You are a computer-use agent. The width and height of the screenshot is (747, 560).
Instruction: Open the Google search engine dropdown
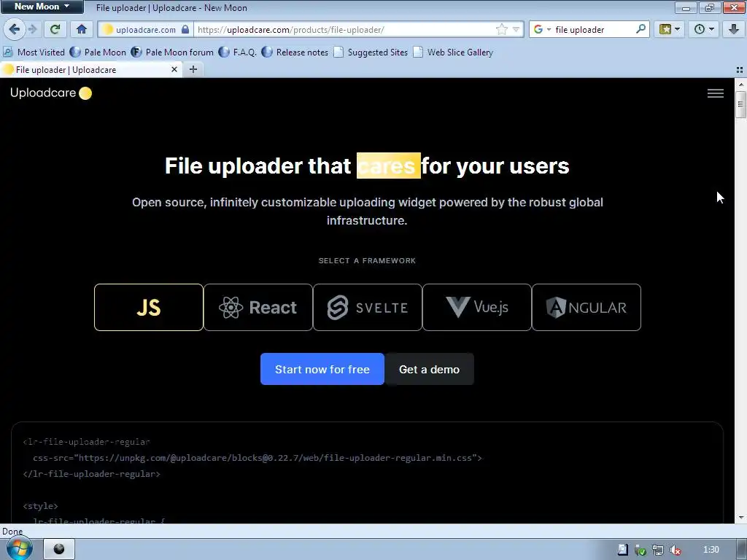[542, 29]
